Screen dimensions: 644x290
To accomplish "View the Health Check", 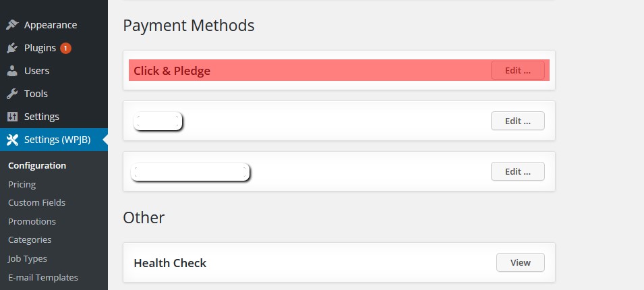I will click(521, 262).
